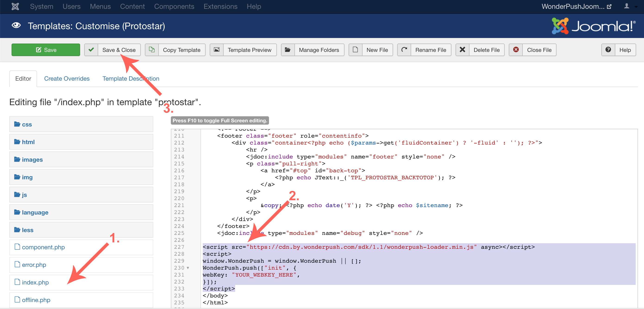
Task: Click the Copy Template pages icon
Action: (x=152, y=50)
